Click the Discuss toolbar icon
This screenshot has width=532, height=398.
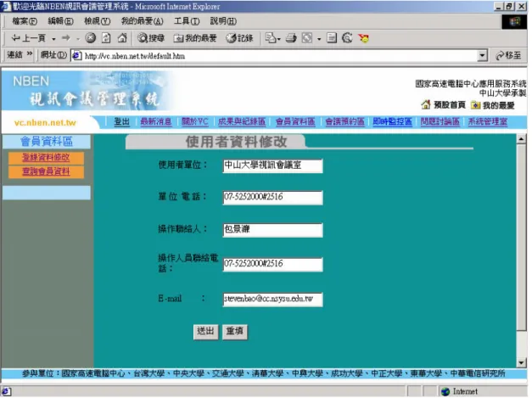[x=332, y=38]
